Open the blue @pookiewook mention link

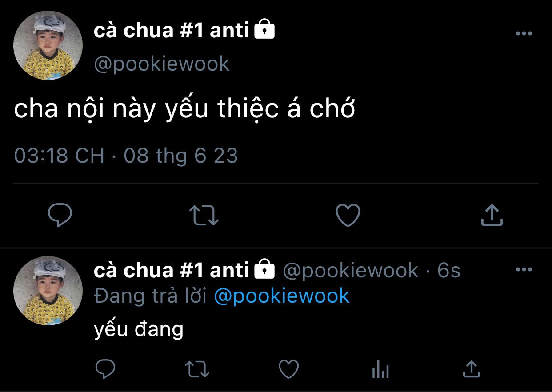[x=282, y=296]
